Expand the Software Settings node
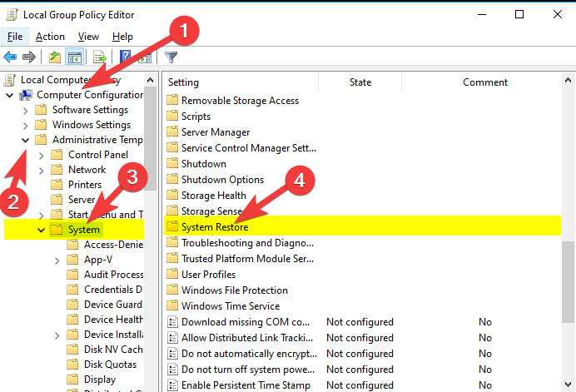Viewport: 576px width, 392px height. click(25, 110)
